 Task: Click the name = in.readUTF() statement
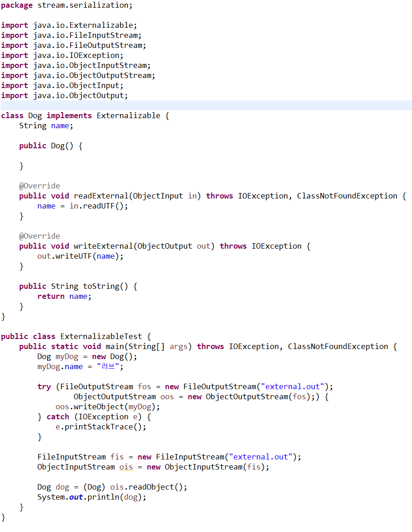(82, 206)
